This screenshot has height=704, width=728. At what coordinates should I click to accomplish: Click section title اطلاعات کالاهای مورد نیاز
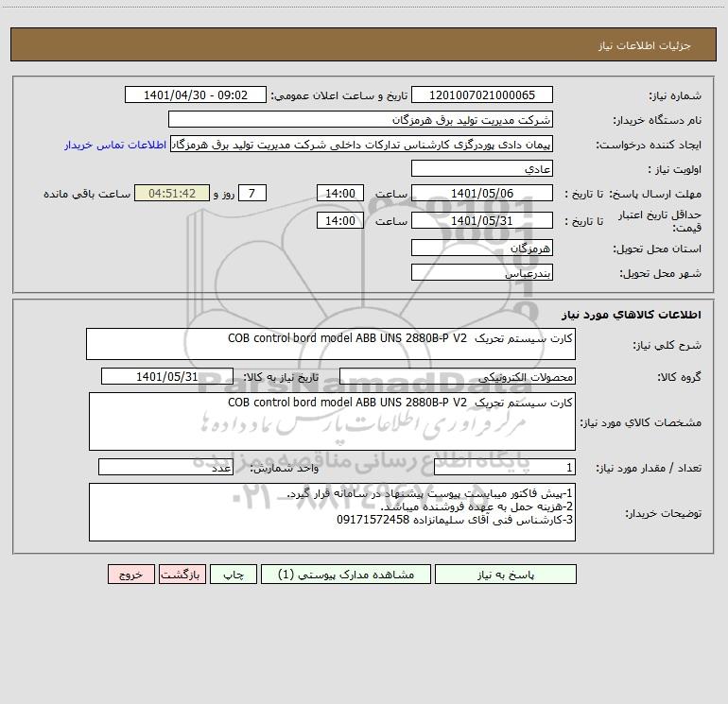632,315
